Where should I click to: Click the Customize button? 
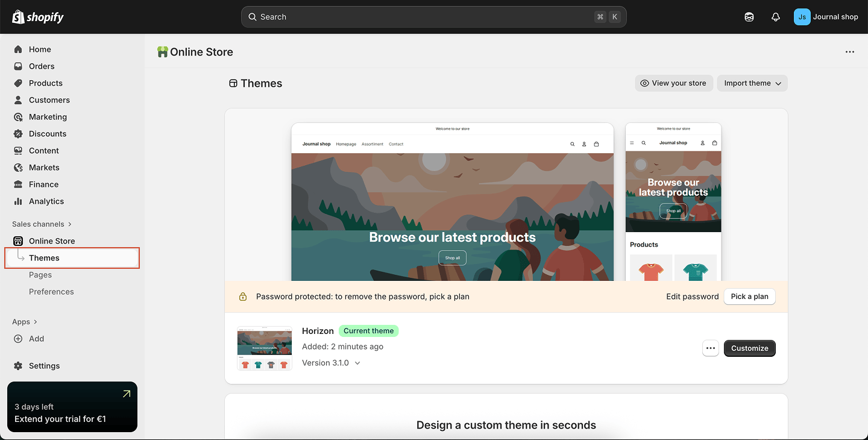tap(750, 348)
